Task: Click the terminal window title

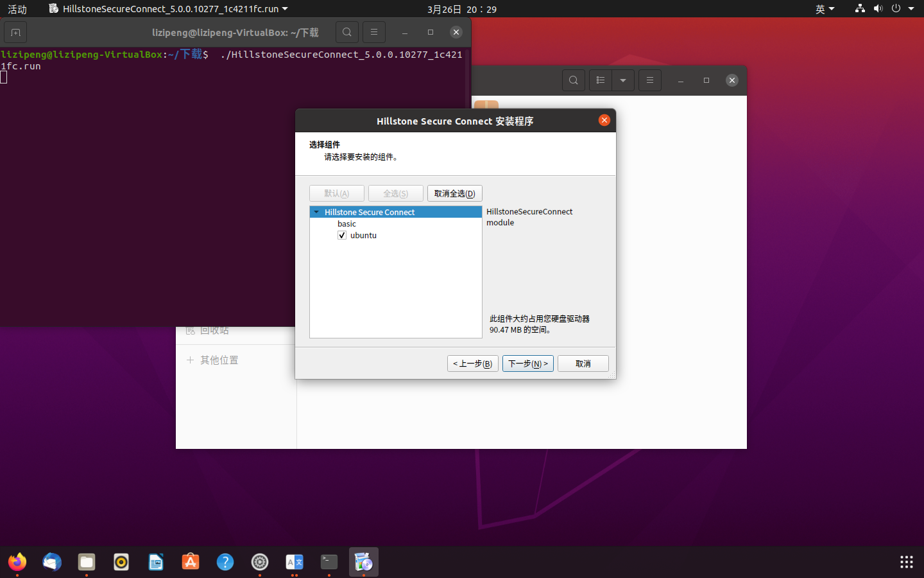Action: (x=235, y=32)
